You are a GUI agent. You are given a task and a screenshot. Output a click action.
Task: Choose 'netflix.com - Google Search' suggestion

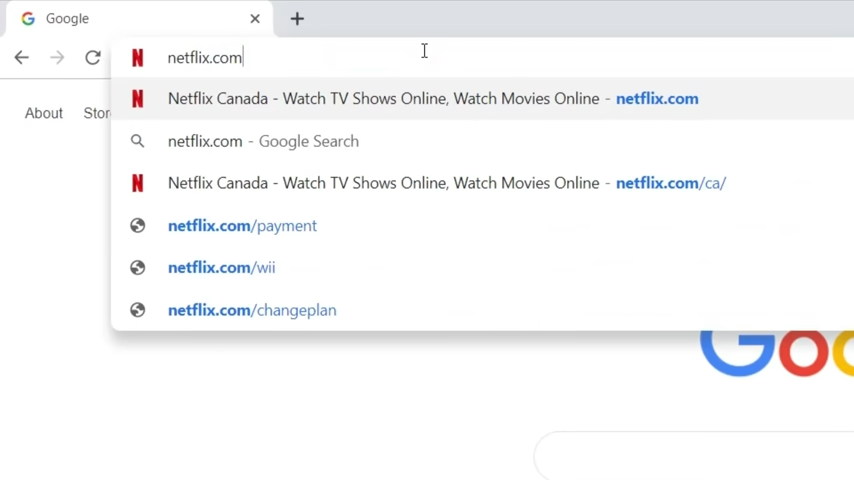[263, 141]
